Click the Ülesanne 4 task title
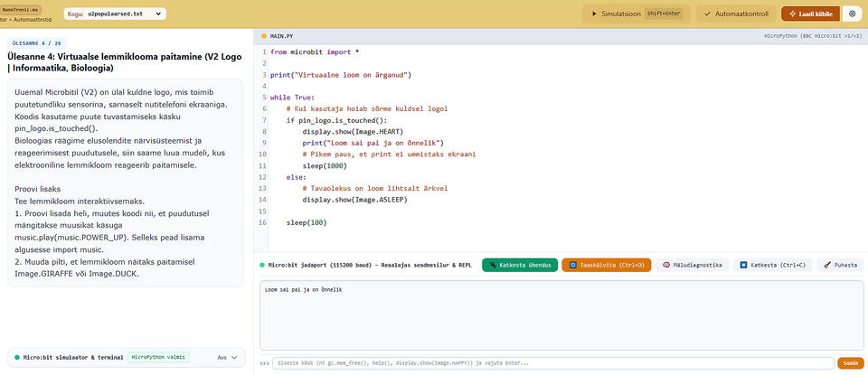 (124, 62)
